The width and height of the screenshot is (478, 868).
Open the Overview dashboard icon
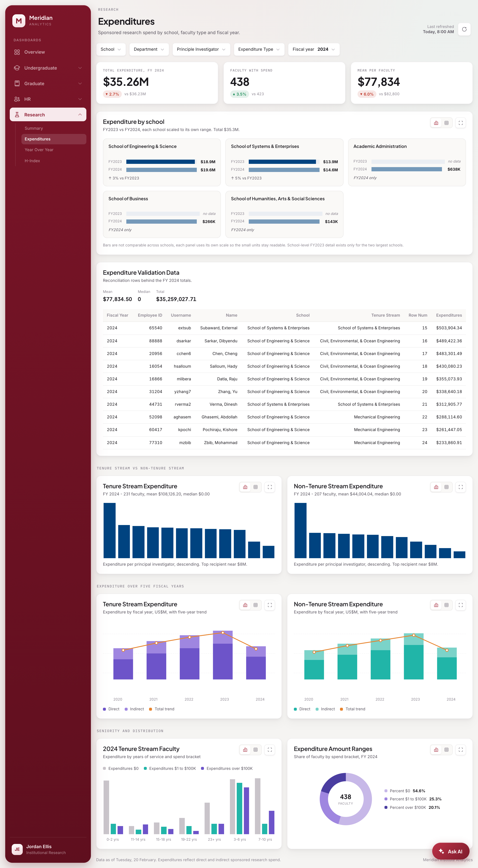point(17,52)
